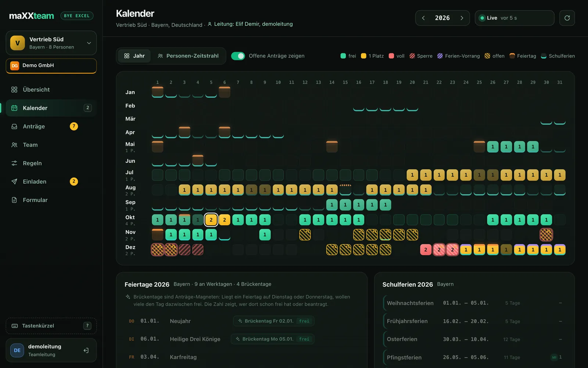Open the Tastenkürzel shortcuts button

[x=51, y=326]
